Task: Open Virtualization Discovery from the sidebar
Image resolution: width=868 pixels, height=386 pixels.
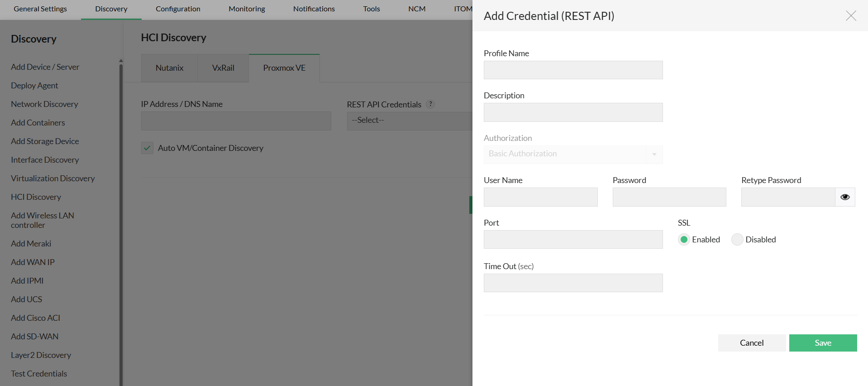Action: coord(53,179)
